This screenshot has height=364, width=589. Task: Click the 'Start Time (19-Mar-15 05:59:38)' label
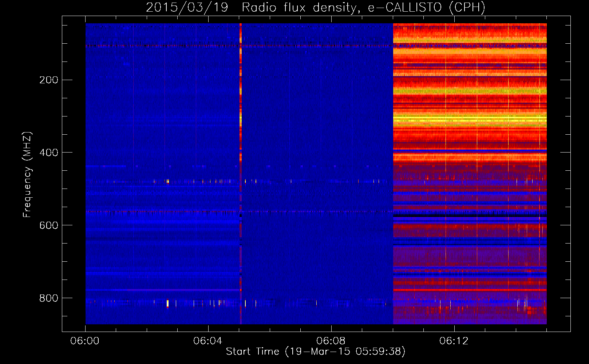coord(316,352)
